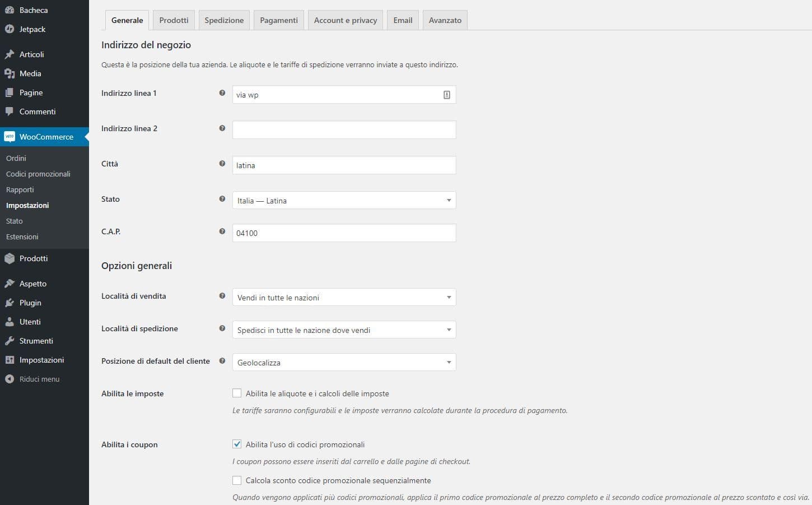Click the Commenti speech bubble icon

10,112
